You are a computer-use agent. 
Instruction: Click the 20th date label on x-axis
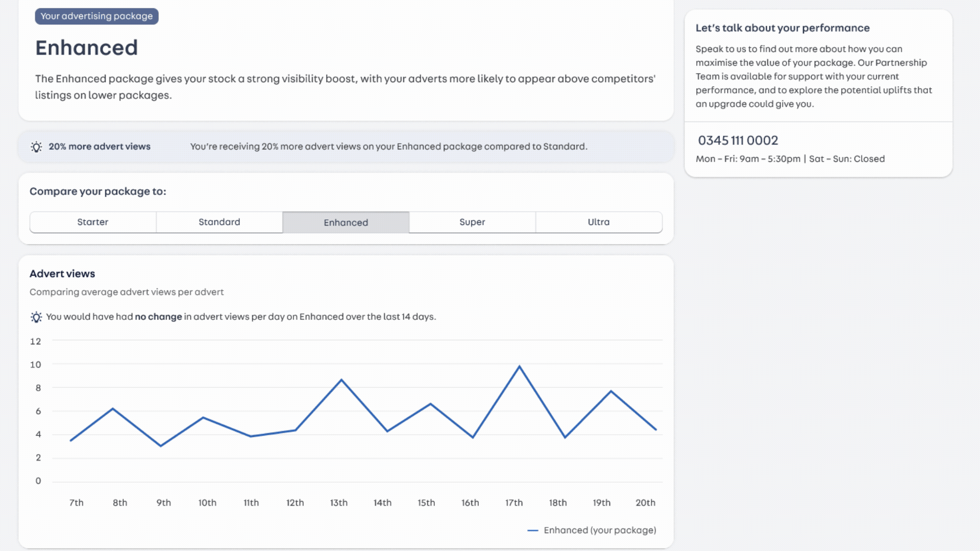click(646, 503)
